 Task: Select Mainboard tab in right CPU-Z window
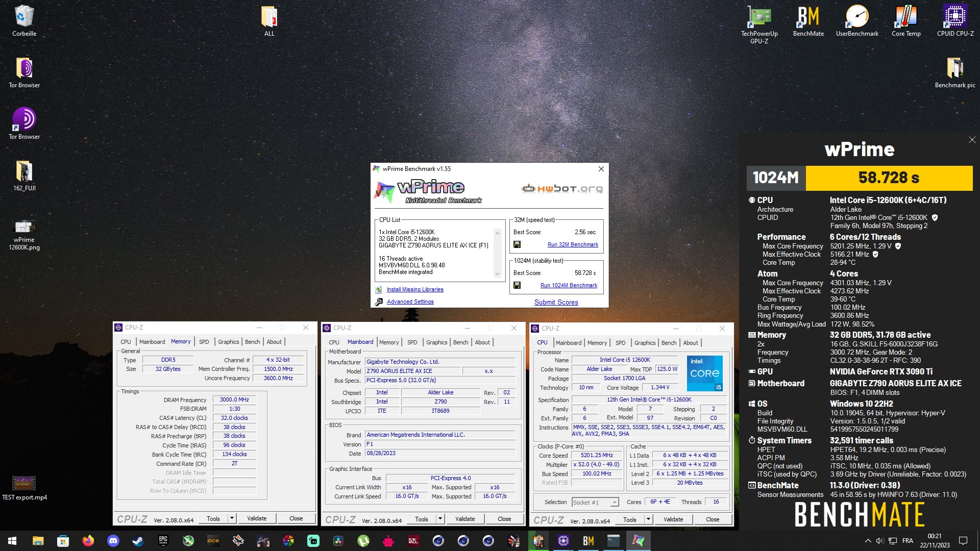click(569, 343)
